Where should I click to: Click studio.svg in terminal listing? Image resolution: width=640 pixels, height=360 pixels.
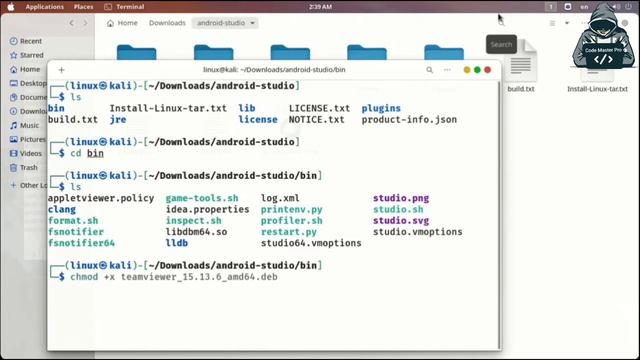point(401,221)
